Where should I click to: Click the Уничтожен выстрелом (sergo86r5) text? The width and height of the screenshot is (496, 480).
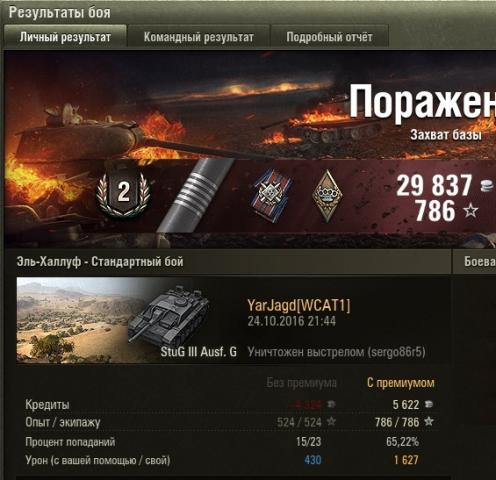[336, 352]
